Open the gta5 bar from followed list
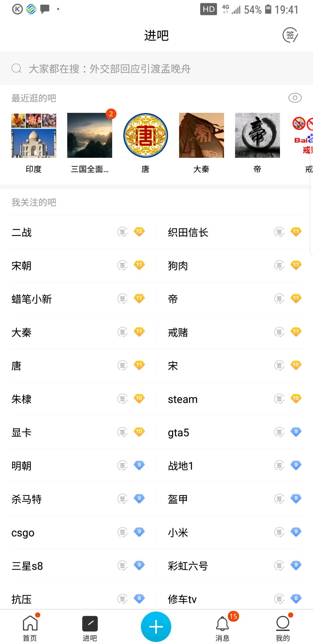The image size is (313, 644). click(179, 433)
